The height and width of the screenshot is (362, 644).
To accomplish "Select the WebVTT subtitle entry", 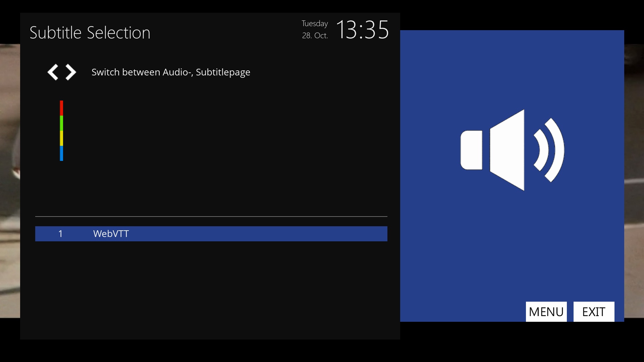I will click(x=111, y=234).
